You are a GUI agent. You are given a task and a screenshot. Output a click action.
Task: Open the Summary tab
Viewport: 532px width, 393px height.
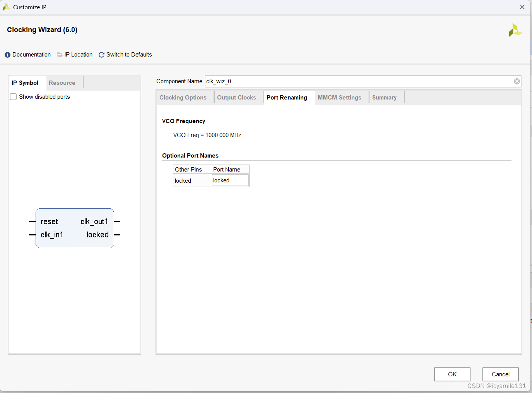point(384,98)
